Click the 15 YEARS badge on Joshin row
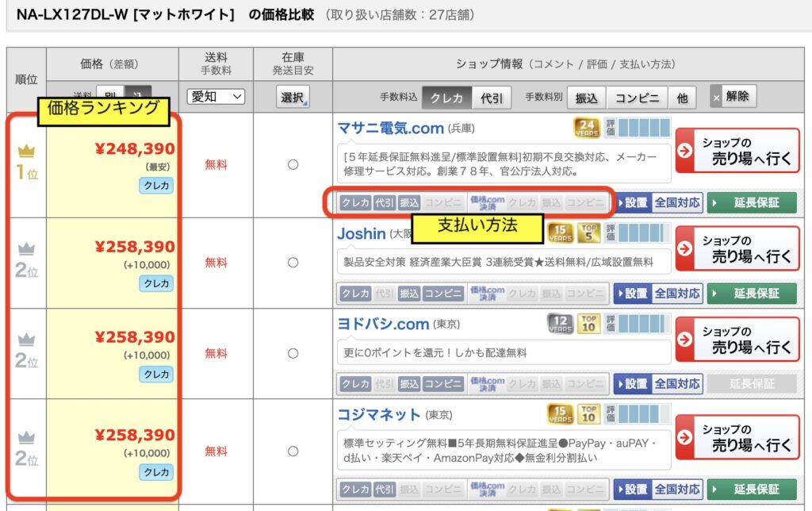This screenshot has width=812, height=511. click(561, 233)
